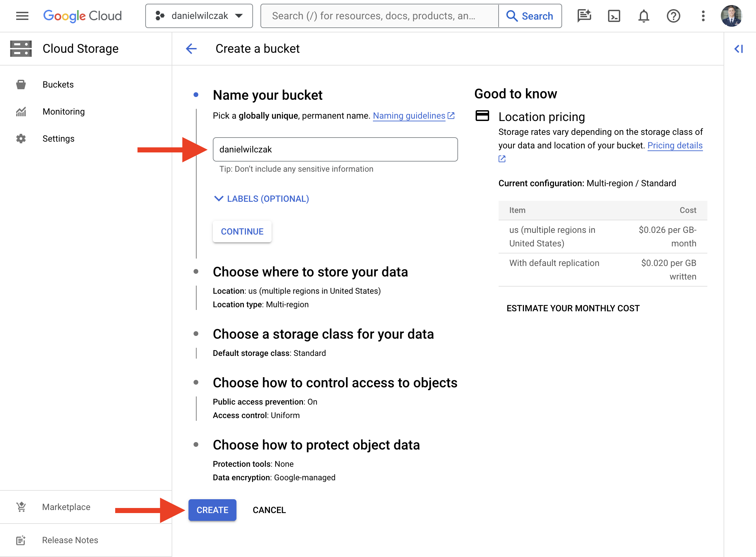Click the Monitoring chart icon

click(x=21, y=112)
